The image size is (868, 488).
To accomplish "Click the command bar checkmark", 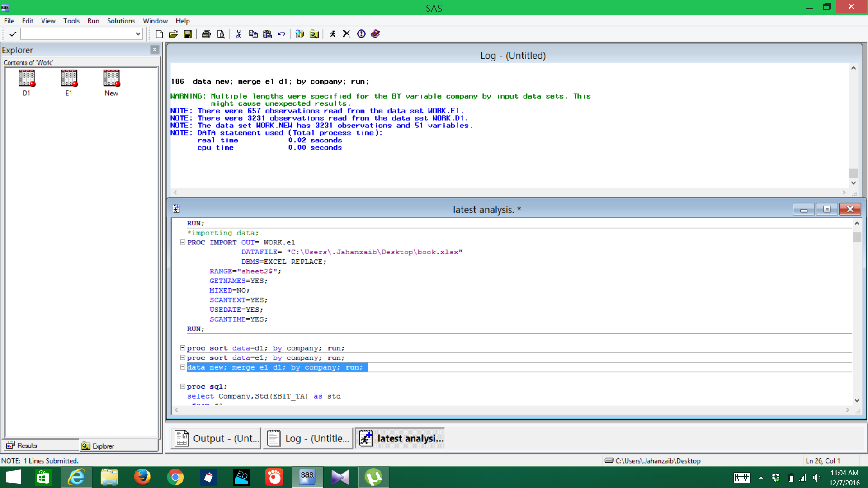I will (13, 34).
